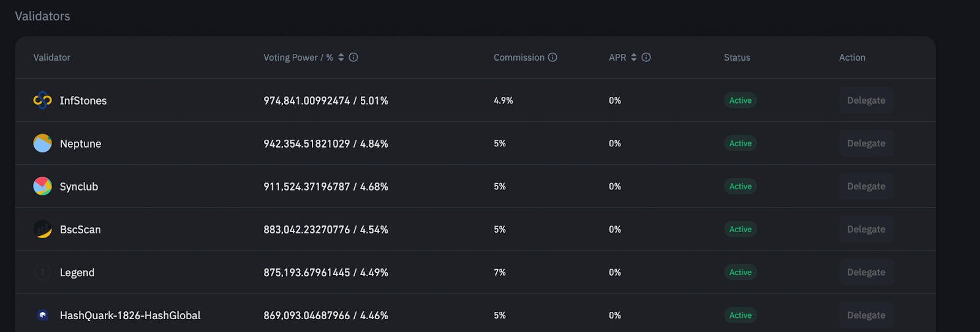Screen dimensions: 980x332
Task: Sort validators by APR arrows
Action: pyautogui.click(x=634, y=57)
